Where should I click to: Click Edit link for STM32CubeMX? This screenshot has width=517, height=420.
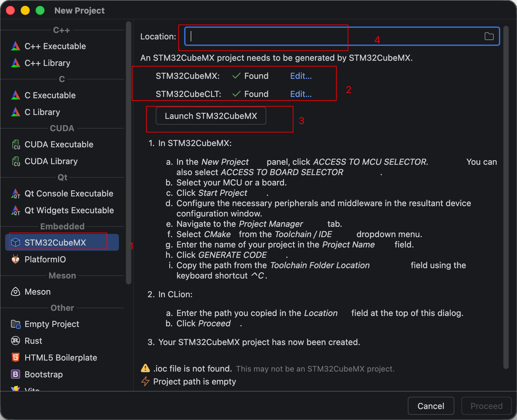click(301, 76)
